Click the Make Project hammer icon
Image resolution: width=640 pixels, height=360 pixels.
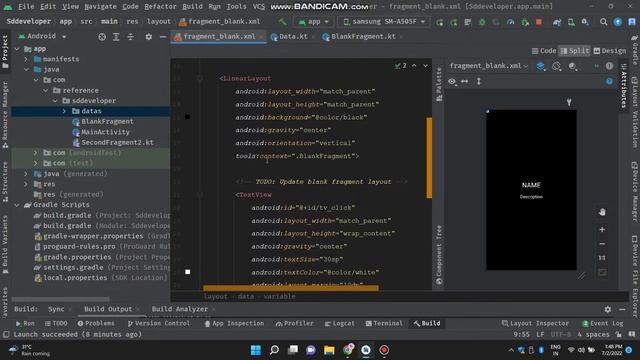coord(282,22)
